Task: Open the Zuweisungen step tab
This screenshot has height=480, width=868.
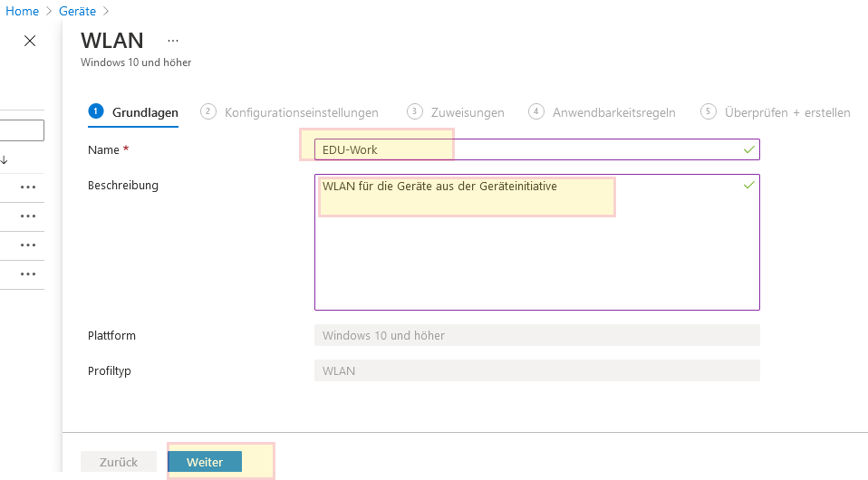Action: pyautogui.click(x=468, y=112)
